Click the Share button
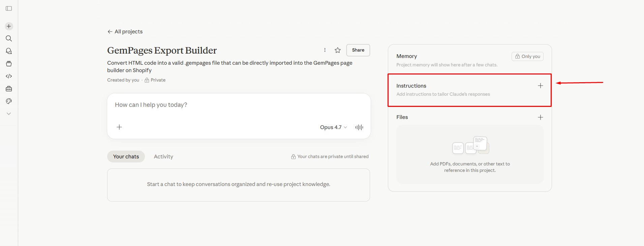The height and width of the screenshot is (246, 644). coord(358,50)
